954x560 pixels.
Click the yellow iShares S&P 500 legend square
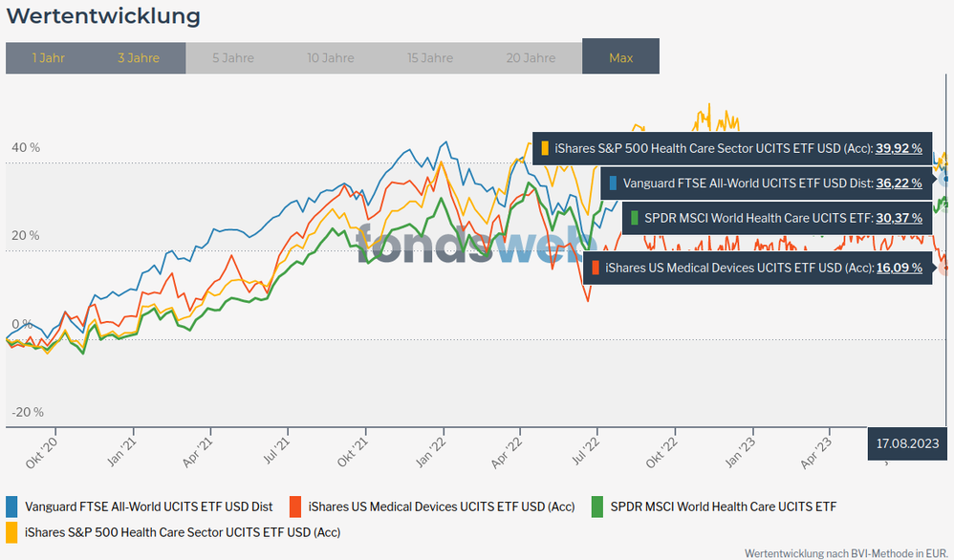click(x=11, y=531)
